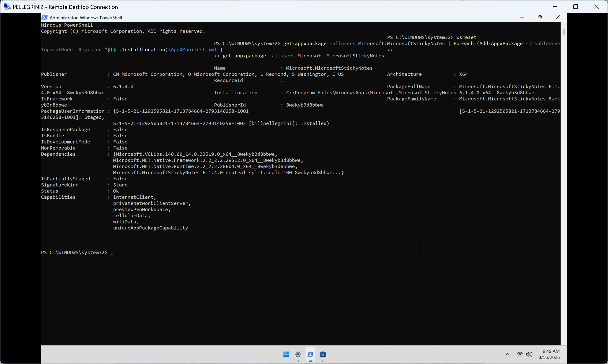
Task: Click the 'PackageFullName' field label
Action: tap(409, 86)
